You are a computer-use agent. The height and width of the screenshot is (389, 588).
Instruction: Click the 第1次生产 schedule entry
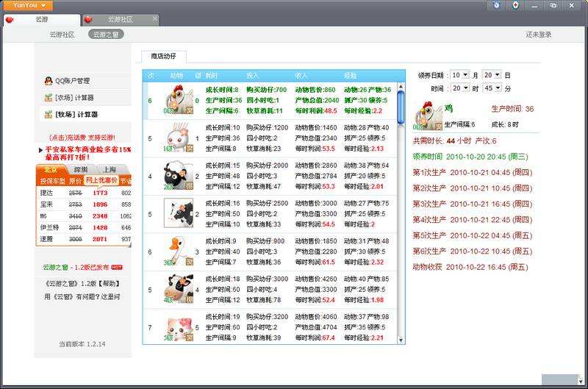click(x=472, y=173)
